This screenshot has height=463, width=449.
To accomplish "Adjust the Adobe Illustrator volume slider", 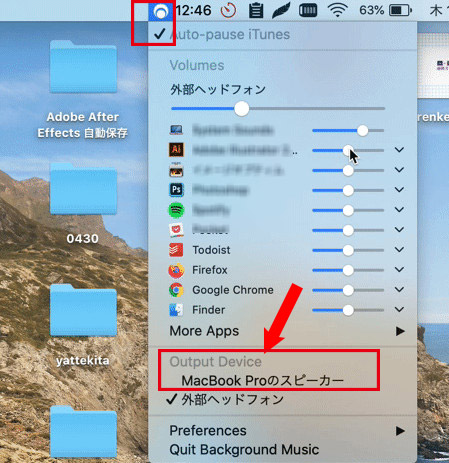I will point(348,150).
